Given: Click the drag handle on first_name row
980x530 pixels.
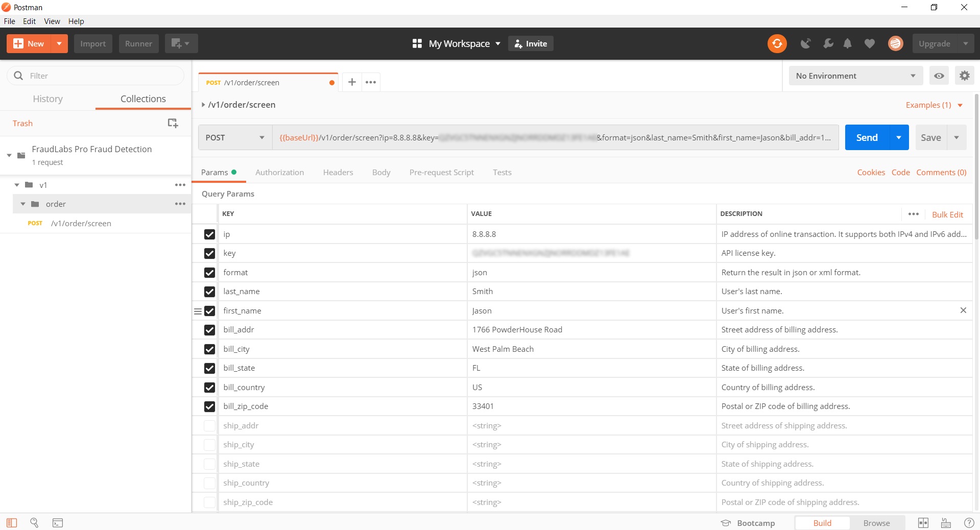Looking at the screenshot, I should click(198, 311).
